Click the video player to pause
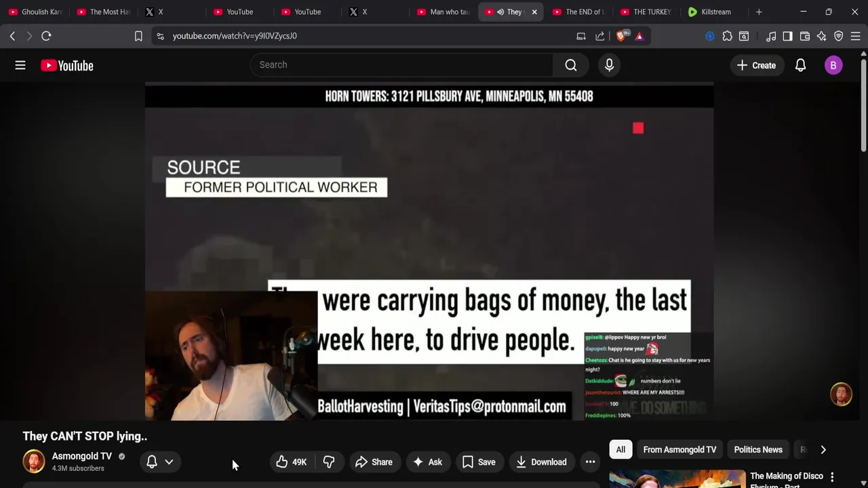This screenshot has height=488, width=868. coord(429,251)
